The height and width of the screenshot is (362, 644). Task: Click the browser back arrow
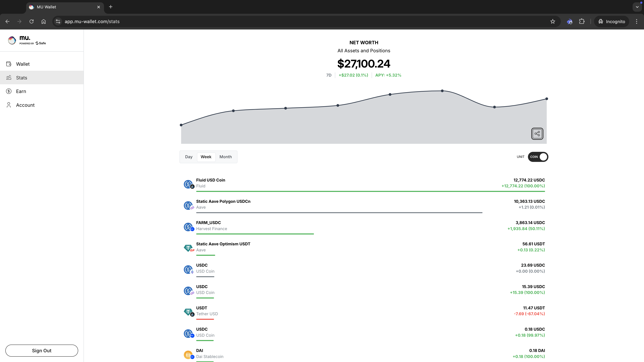point(8,21)
